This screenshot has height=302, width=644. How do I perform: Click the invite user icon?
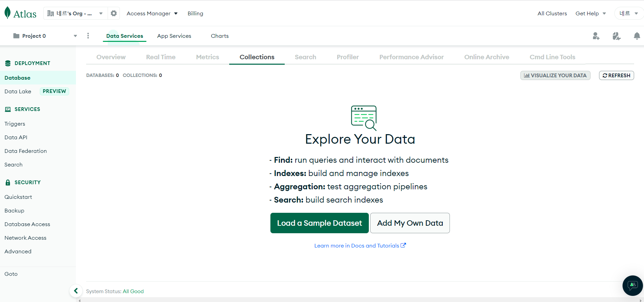(x=596, y=36)
